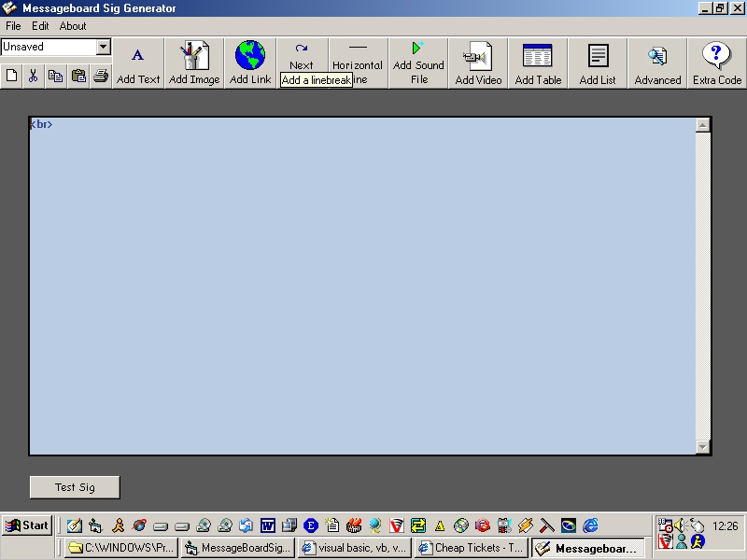747x560 pixels.
Task: Click the Add List icon
Action: (598, 56)
